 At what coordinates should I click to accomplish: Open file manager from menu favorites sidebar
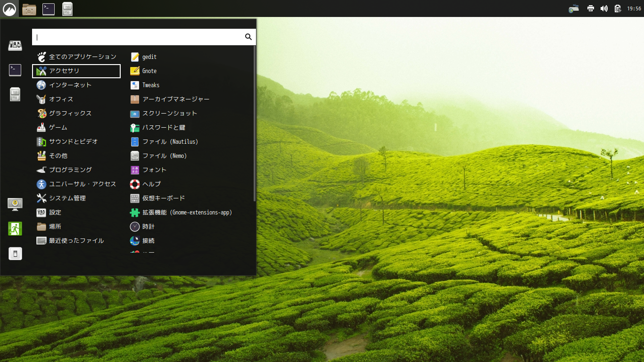click(15, 95)
